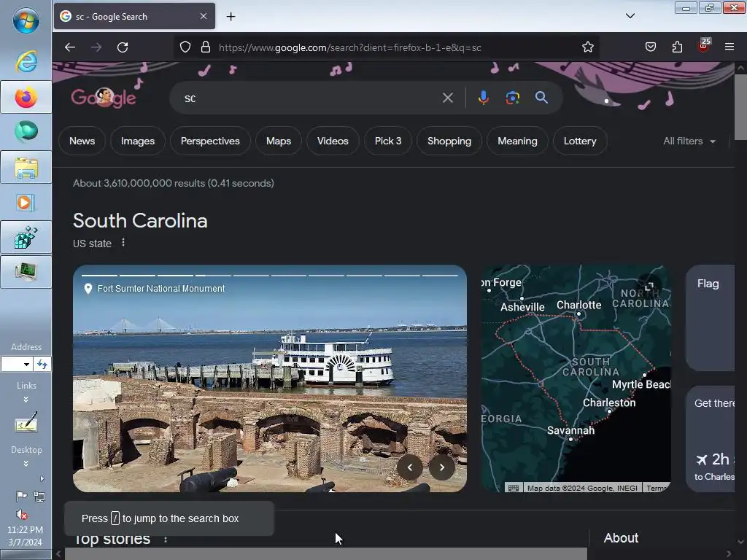Select the Maps filter chip

(x=279, y=141)
